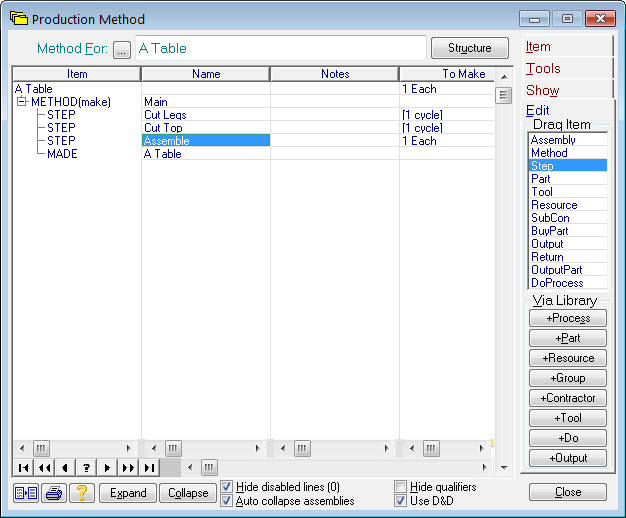The width and height of the screenshot is (626, 518).
Task: Click the +Part library button
Action: click(568, 338)
